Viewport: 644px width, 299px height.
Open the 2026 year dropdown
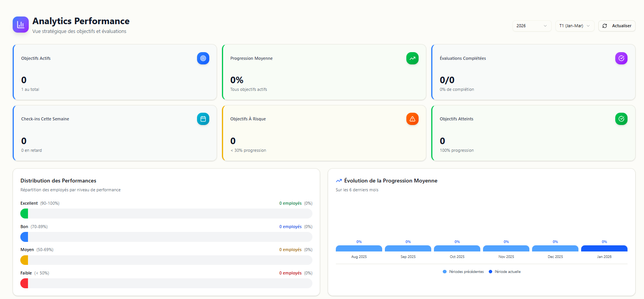pyautogui.click(x=532, y=26)
